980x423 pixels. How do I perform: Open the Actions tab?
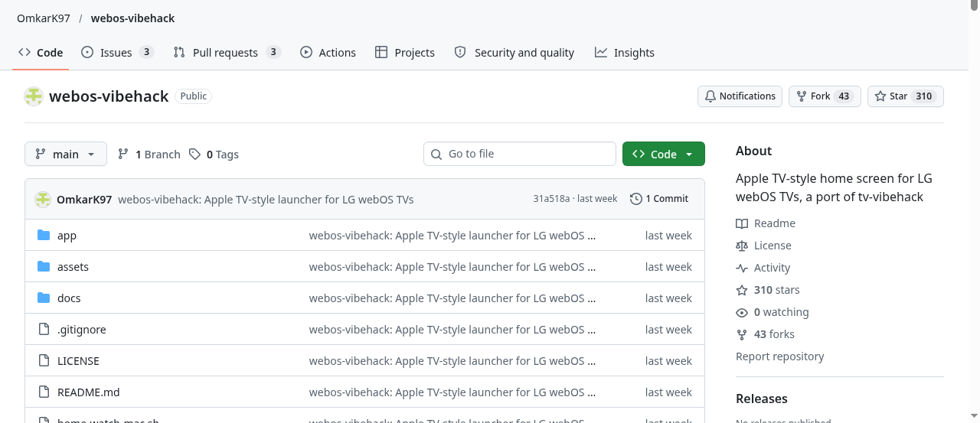point(328,52)
